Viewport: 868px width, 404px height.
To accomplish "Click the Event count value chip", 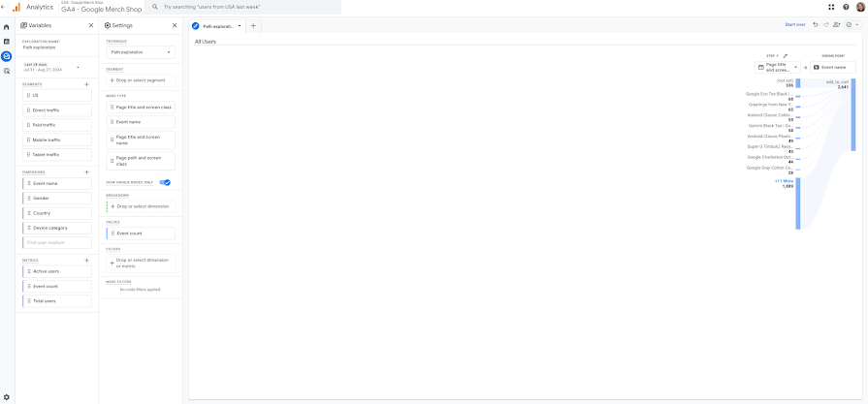I will pyautogui.click(x=141, y=233).
